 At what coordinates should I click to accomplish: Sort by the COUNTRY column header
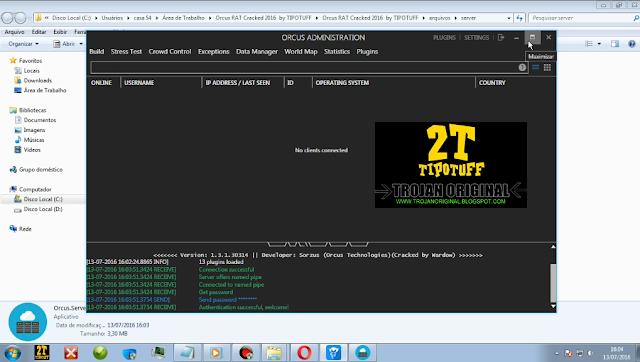[492, 82]
